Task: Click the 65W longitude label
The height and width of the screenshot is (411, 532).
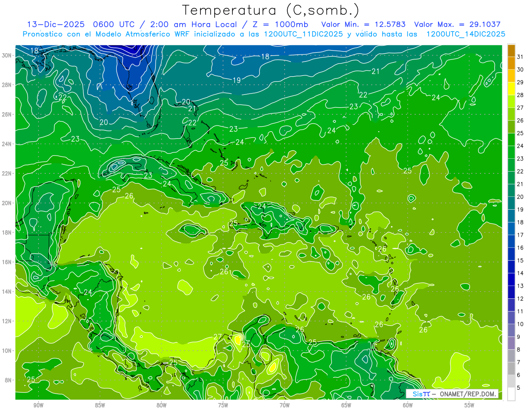Action: (x=346, y=405)
